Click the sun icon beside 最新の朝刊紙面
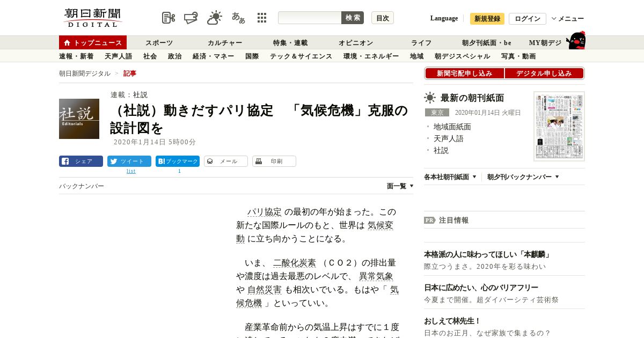 point(430,98)
